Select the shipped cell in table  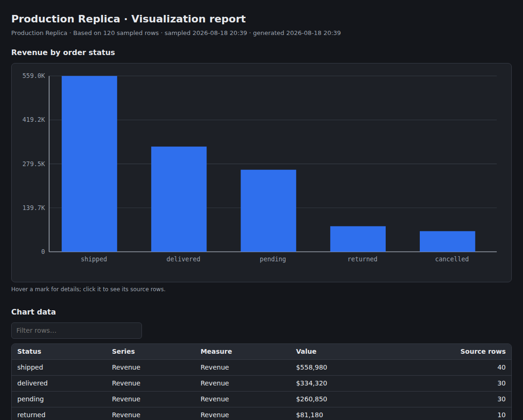[x=30, y=367]
